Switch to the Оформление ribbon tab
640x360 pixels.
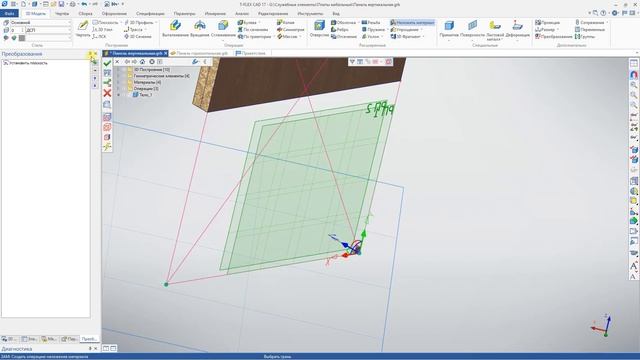coord(114,13)
